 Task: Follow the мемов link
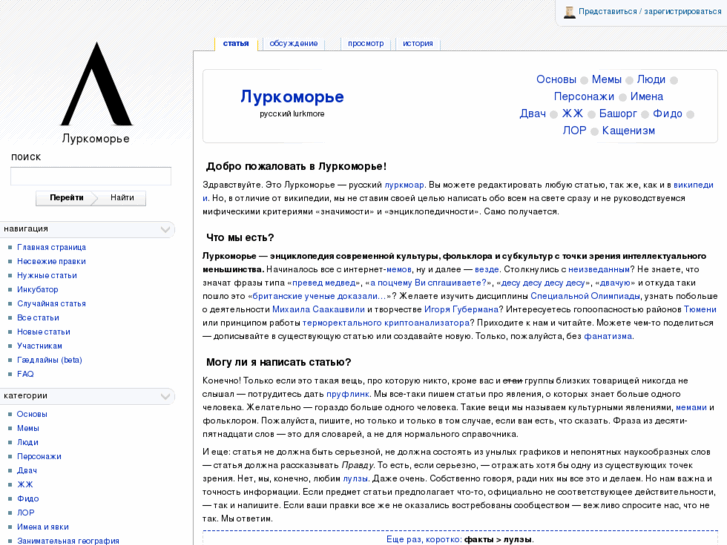pyautogui.click(x=399, y=269)
